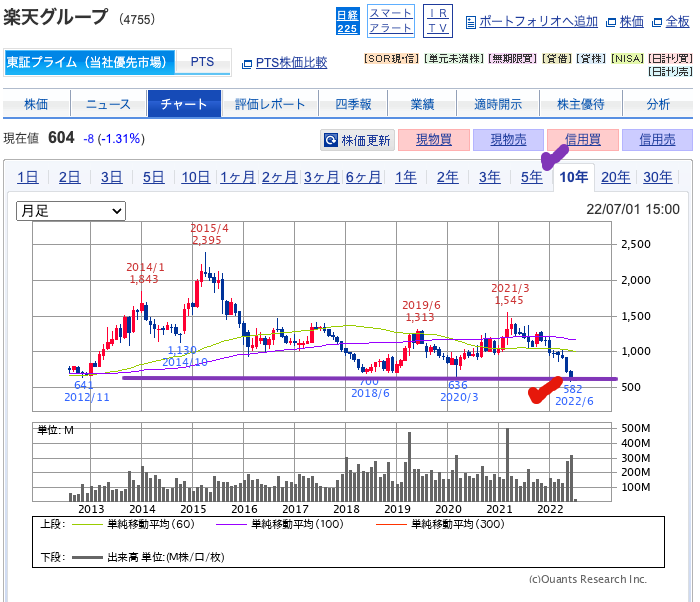Screen dimensions: 700x602
Task: Click the 現物売 button
Action: click(508, 140)
